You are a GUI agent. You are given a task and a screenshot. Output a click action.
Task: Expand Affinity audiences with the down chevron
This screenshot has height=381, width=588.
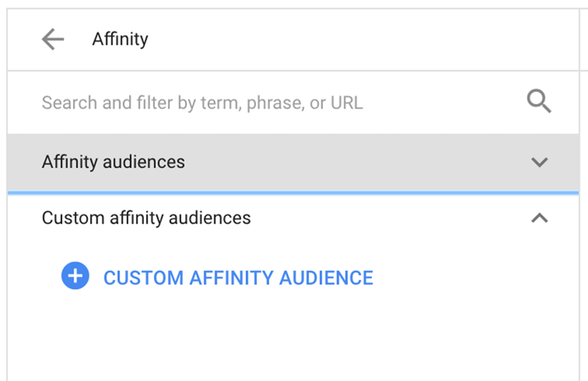[x=539, y=162]
